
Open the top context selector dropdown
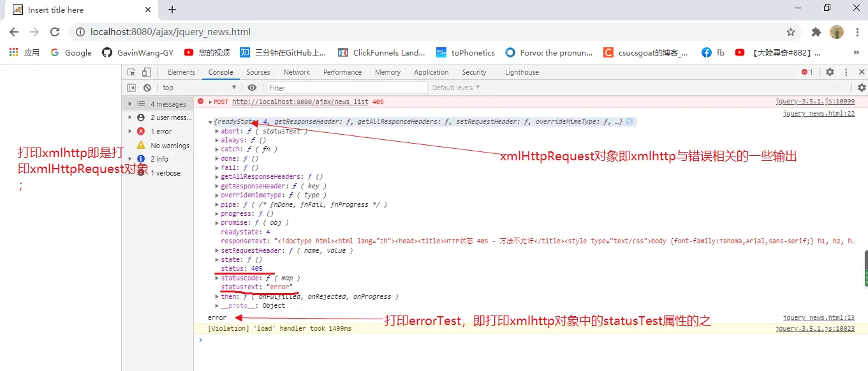198,87
